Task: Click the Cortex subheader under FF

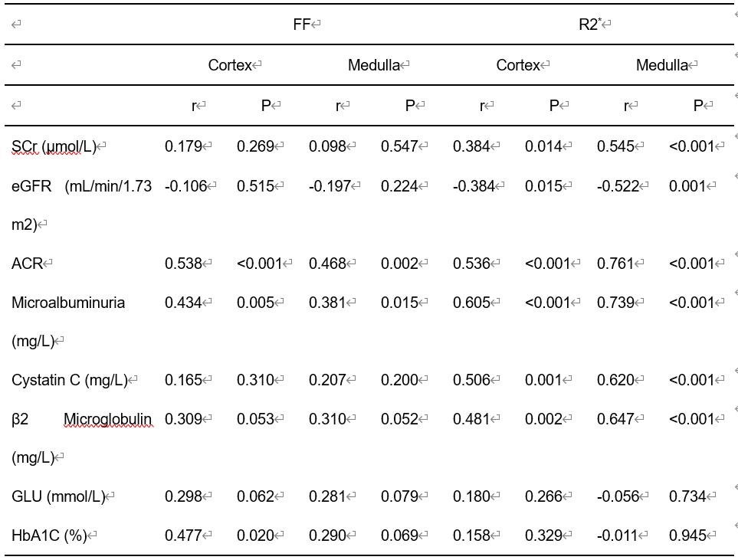Action: pos(230,65)
